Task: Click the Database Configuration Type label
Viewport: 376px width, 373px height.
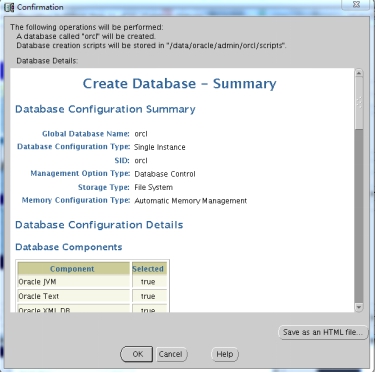Action: [x=73, y=147]
